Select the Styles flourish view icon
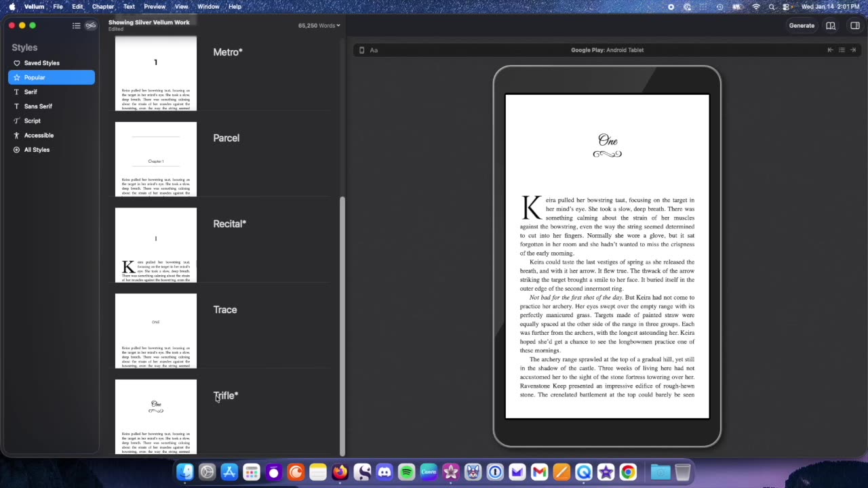Image resolution: width=868 pixels, height=488 pixels. [91, 26]
